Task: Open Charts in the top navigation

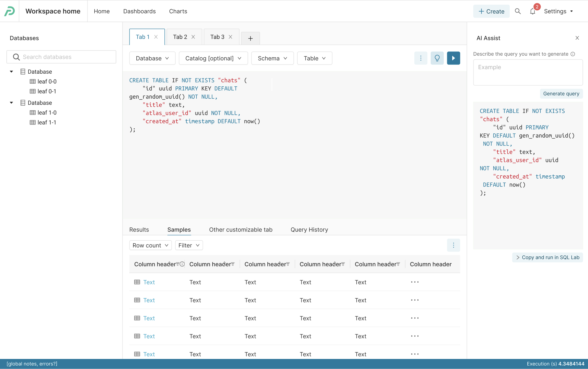Action: tap(178, 11)
